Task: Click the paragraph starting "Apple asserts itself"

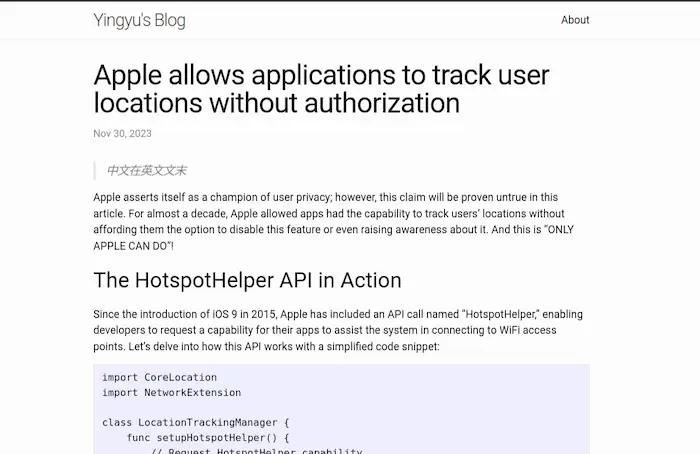Action: click(x=333, y=221)
